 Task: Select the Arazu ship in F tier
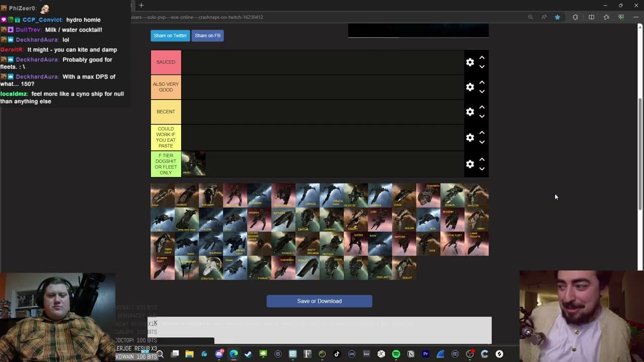coord(193,164)
